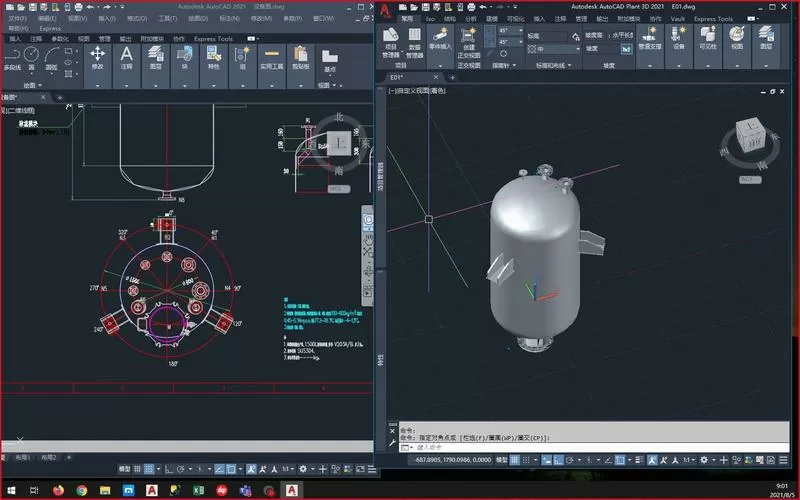Image resolution: width=800 pixels, height=500 pixels.
Task: Open Data Manager (数据管理器) in Plant 3D
Action: pyautogui.click(x=414, y=43)
